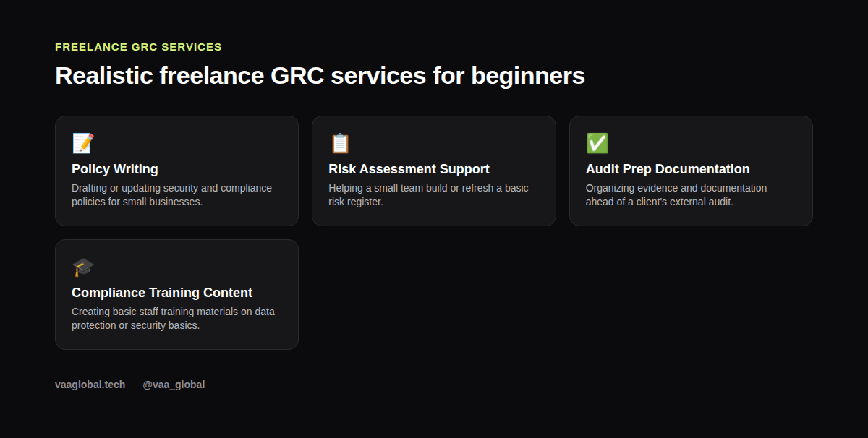This screenshot has width=868, height=438.
Task: Select the Audit Prep Documentation title
Action: pos(668,169)
